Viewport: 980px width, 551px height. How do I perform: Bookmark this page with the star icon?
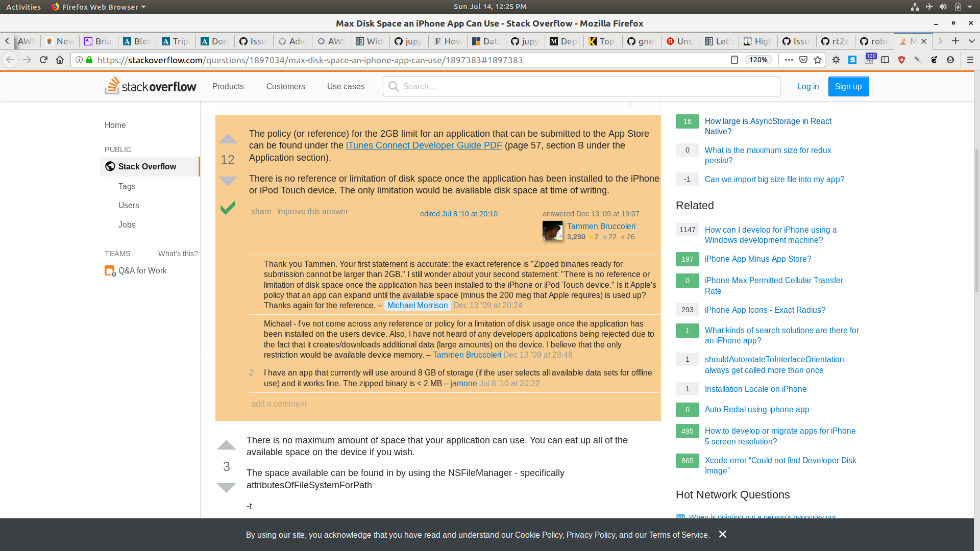[x=818, y=60]
